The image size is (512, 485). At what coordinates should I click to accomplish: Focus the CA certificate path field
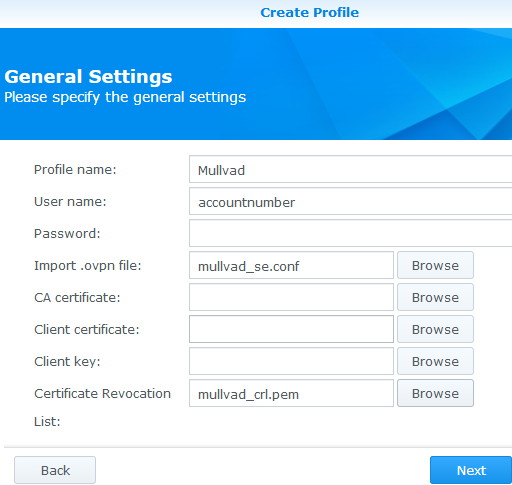(291, 297)
